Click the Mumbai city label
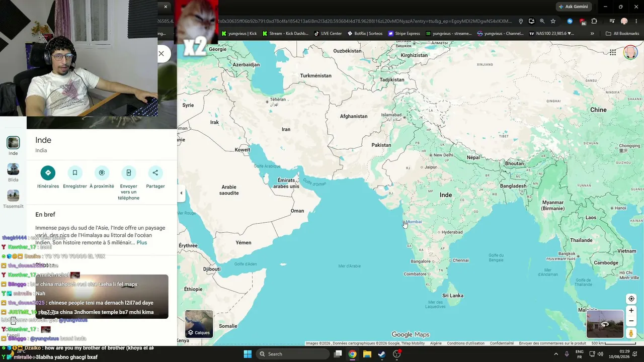 [x=413, y=222]
